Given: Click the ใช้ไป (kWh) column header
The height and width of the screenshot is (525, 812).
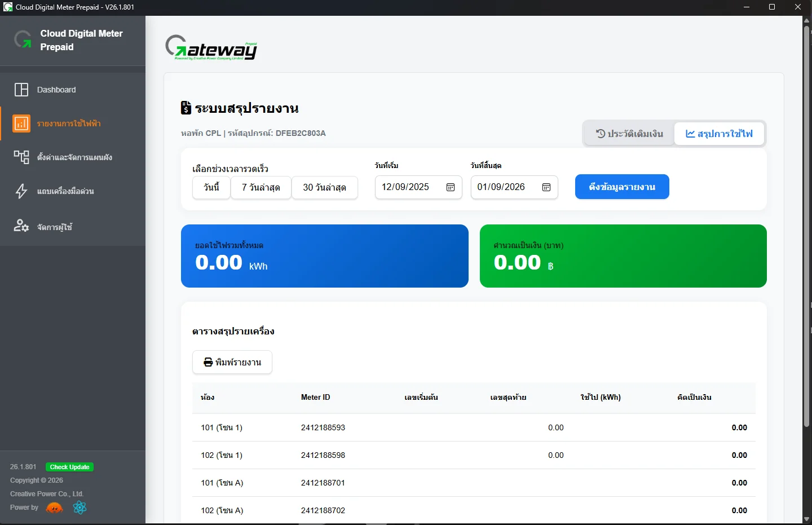Looking at the screenshot, I should (601, 397).
